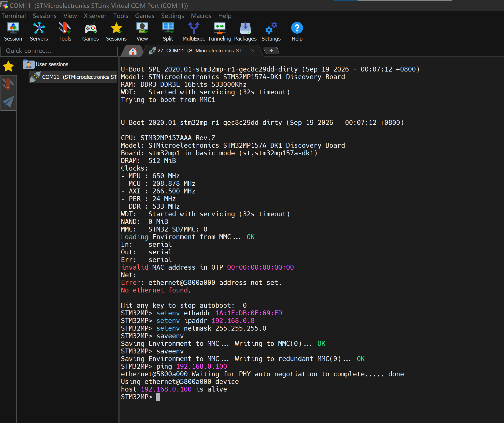The height and width of the screenshot is (423, 504).
Task: Open the Settings menu
Action: [173, 16]
